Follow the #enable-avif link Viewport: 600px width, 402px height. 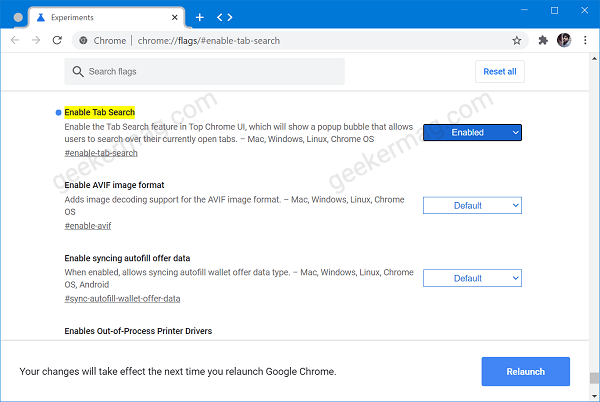(x=88, y=226)
